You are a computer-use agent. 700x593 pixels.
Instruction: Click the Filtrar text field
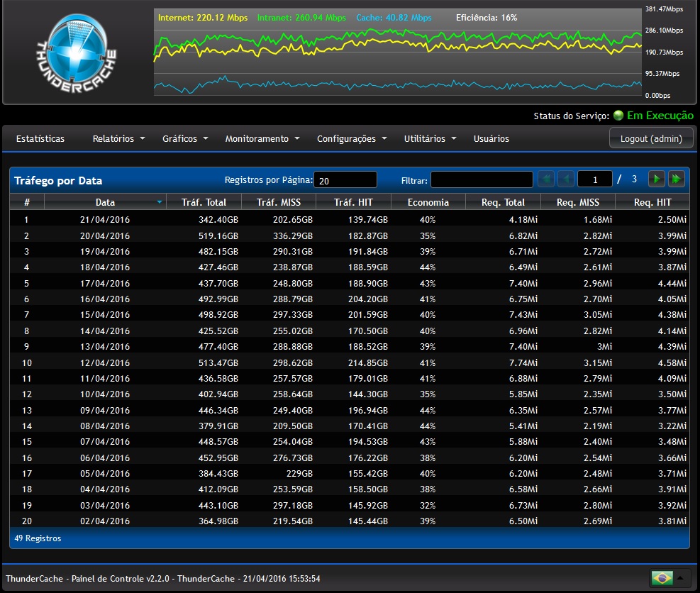[x=481, y=180]
